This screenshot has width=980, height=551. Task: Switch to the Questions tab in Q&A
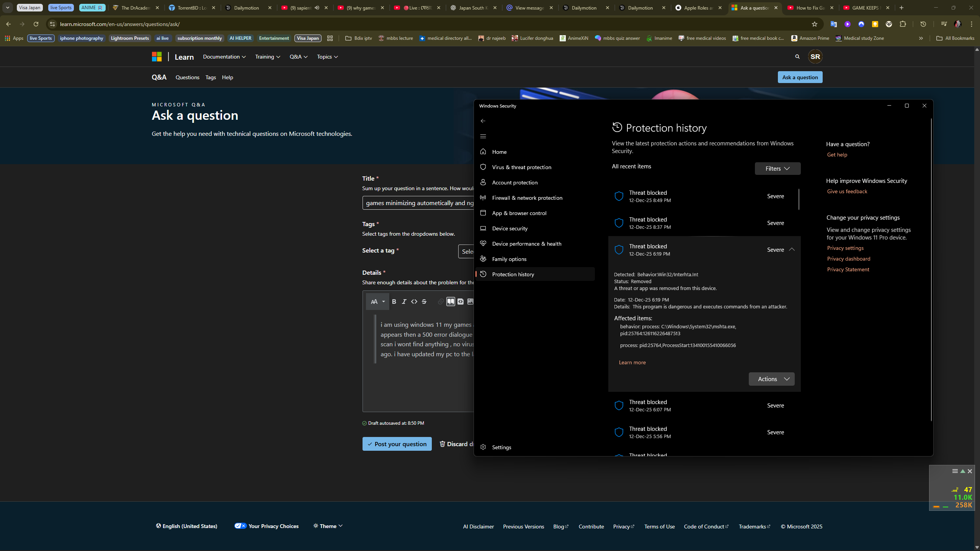tap(187, 77)
